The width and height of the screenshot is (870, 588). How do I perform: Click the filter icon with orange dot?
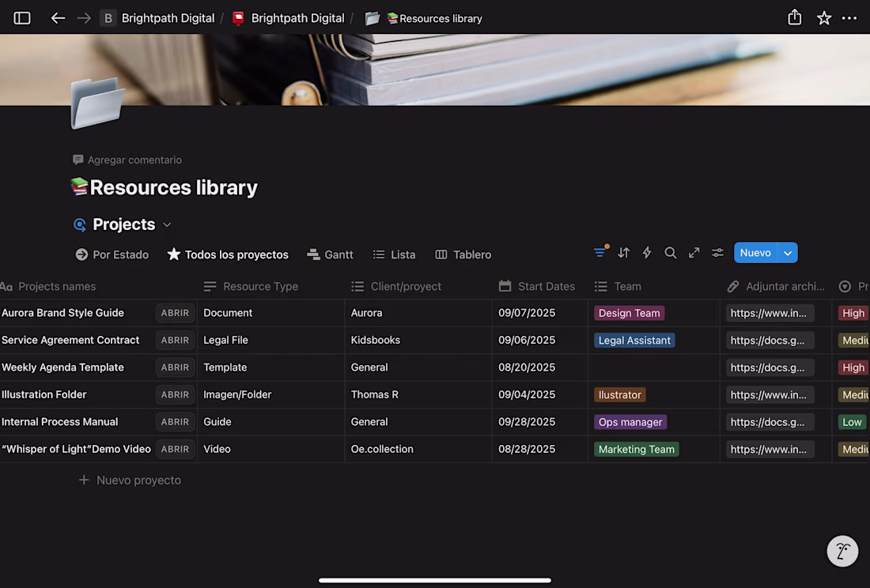point(600,252)
